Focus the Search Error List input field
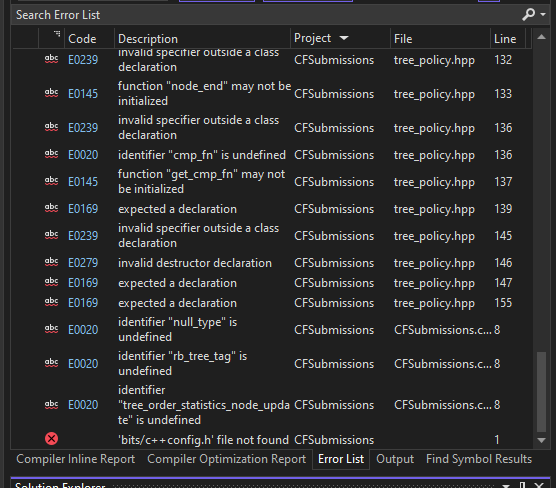Viewport: 556px width, 488px height. (266, 15)
